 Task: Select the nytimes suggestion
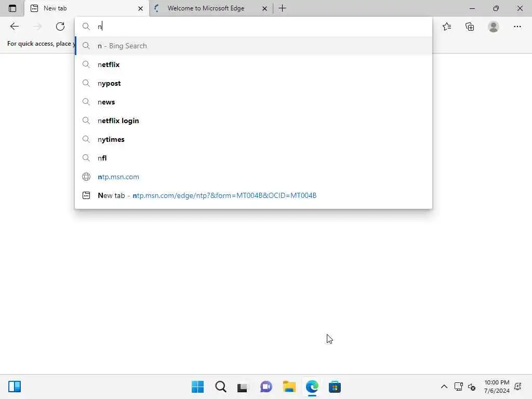(x=254, y=139)
